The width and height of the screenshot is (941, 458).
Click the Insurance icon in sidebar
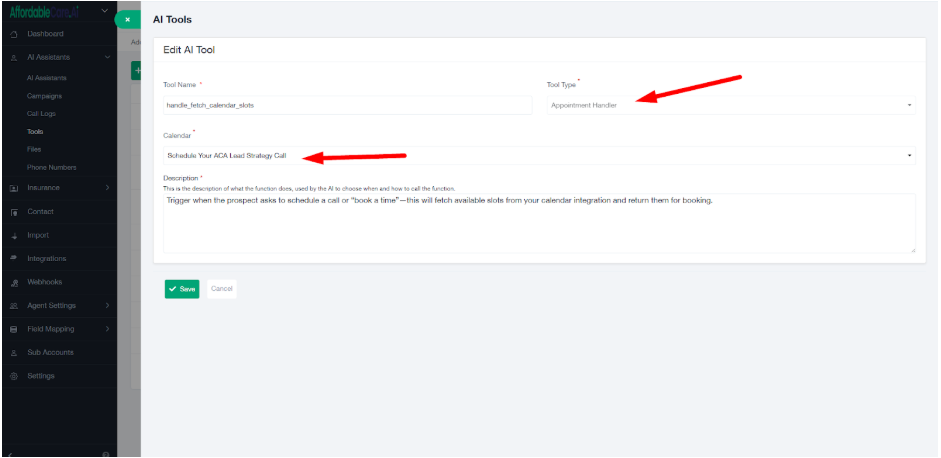[14, 188]
